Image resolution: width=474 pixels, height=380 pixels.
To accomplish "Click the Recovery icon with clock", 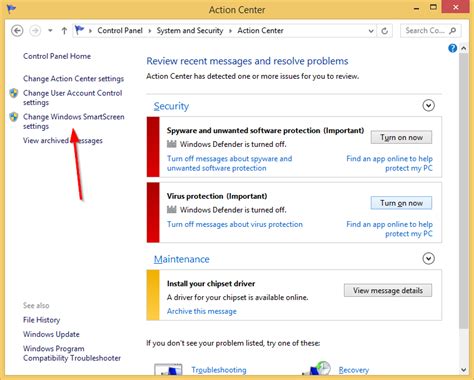I will pyautogui.click(x=317, y=369).
